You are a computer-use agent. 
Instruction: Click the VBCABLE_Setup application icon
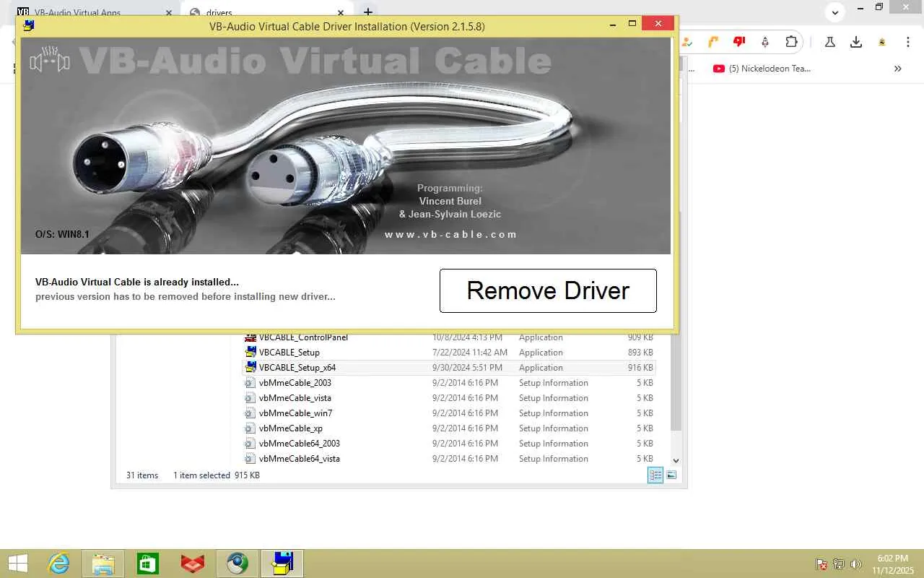point(250,353)
